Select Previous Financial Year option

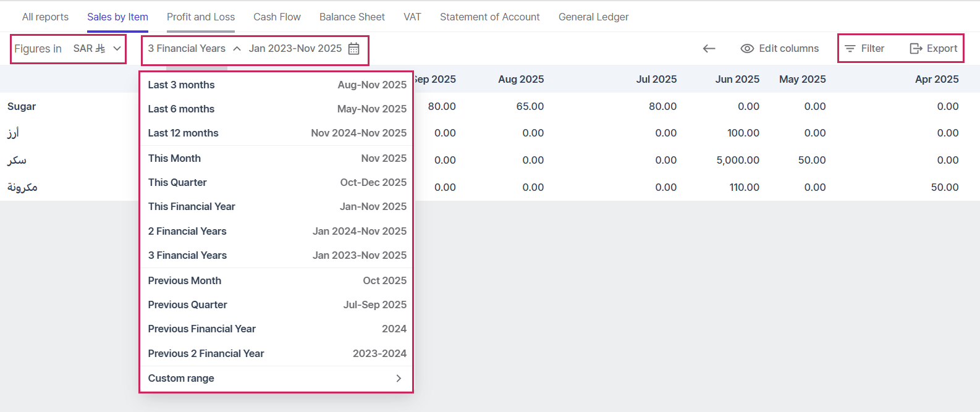pyautogui.click(x=201, y=329)
